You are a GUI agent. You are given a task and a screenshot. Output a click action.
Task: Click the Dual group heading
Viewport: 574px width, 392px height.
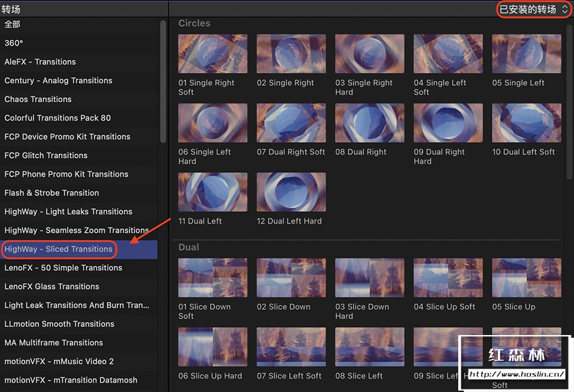[189, 247]
